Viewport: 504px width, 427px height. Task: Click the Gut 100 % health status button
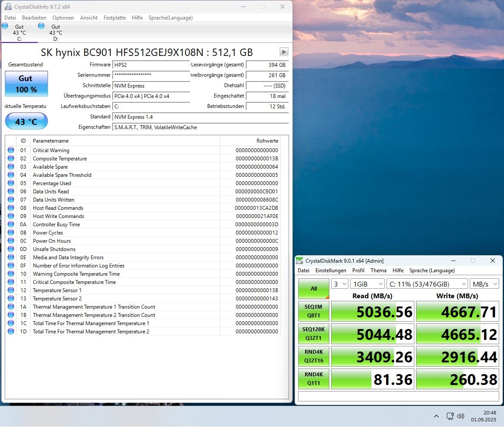click(x=26, y=84)
